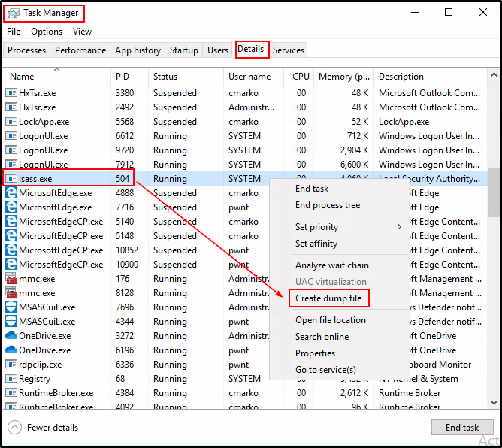Collapse view with Fewer details chevron
This screenshot has width=502, height=448.
[x=15, y=428]
